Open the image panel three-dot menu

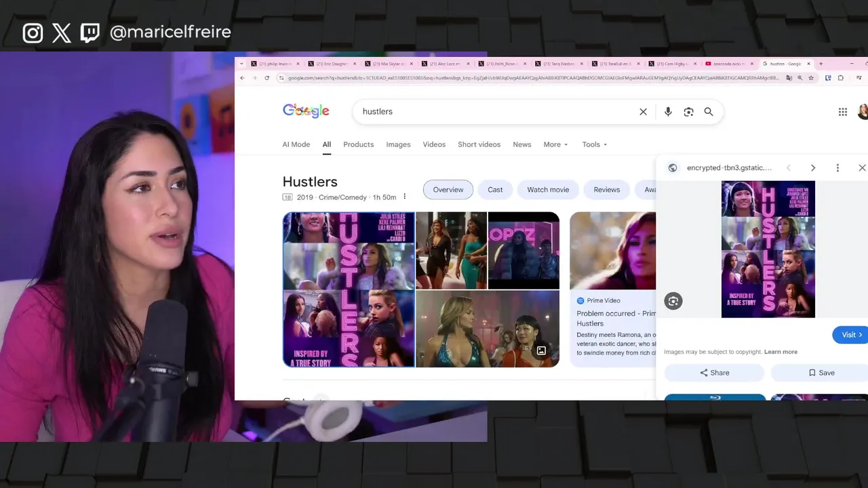837,168
